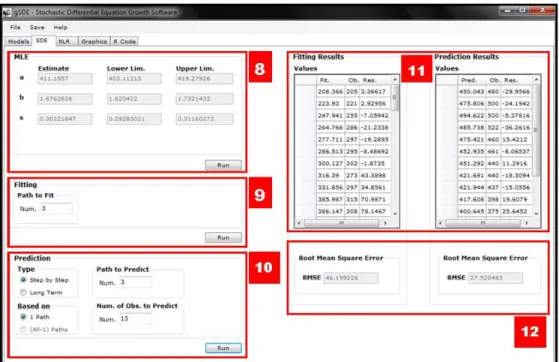The width and height of the screenshot is (559, 362).
Task: Select predicted value 450.043
Action: click(471, 92)
